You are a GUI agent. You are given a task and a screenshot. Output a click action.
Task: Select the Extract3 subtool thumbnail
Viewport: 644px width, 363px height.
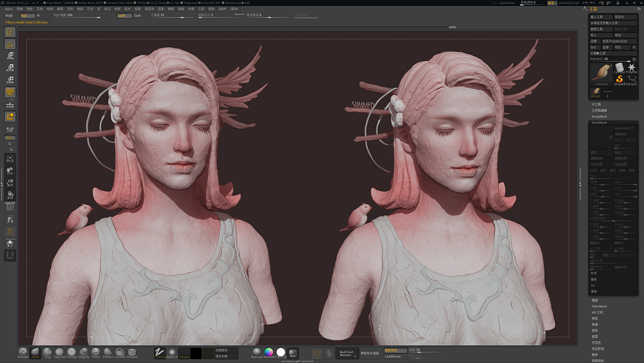[601, 72]
